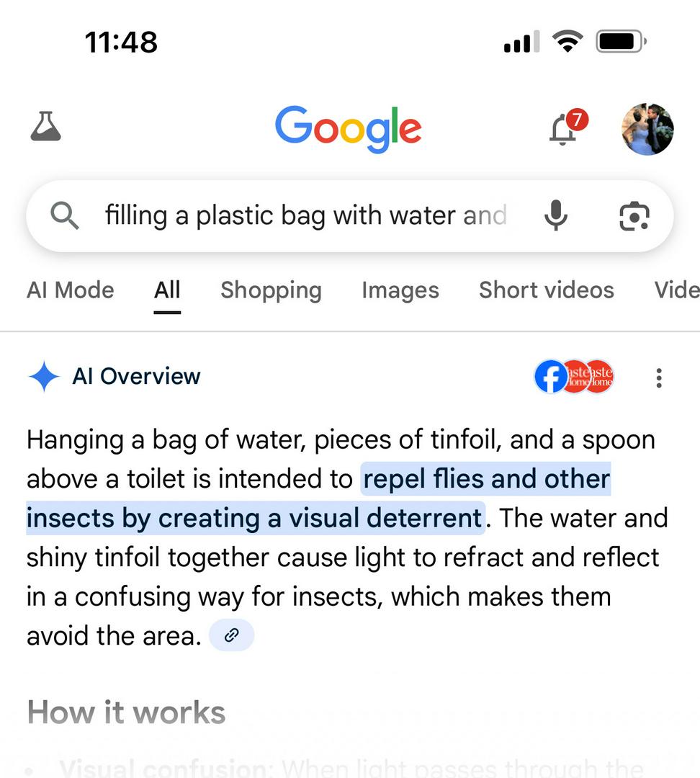Tap the highlighted "repel flies" text
This screenshot has width=700, height=778.
[x=485, y=480]
